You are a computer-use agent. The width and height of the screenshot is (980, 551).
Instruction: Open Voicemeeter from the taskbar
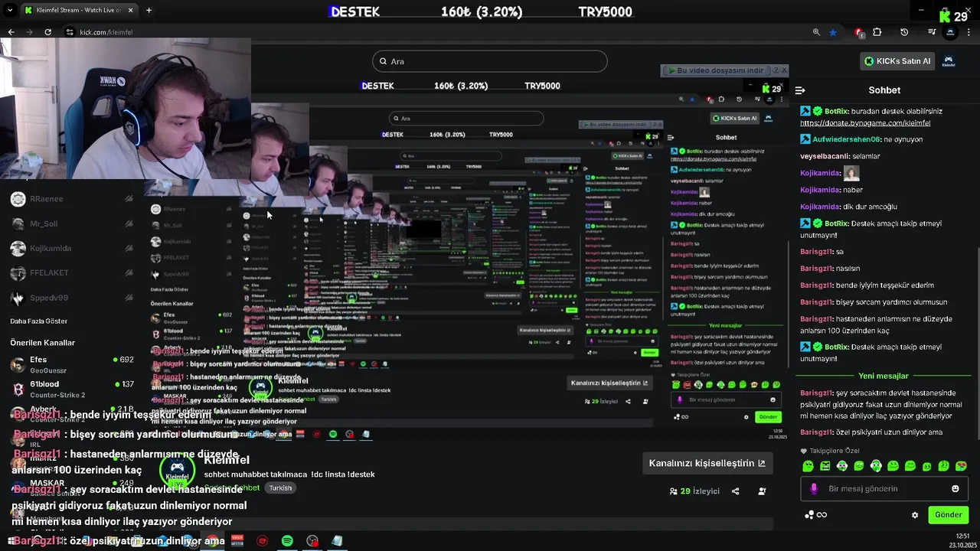point(237,541)
